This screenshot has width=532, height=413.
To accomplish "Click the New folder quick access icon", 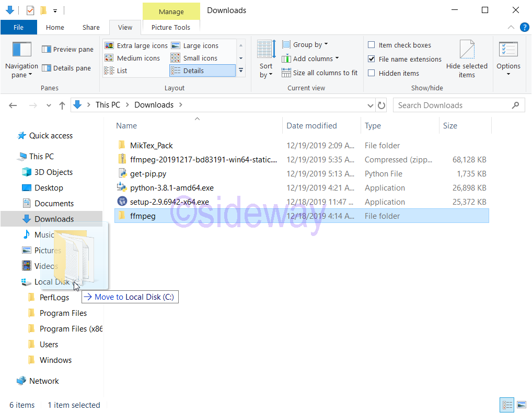I will coord(43,10).
